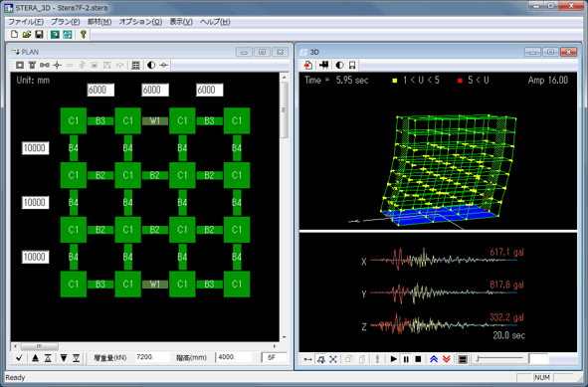This screenshot has height=387, width=588.
Task: Toggle the contrast icon in PLAN toolbar
Action: (x=151, y=66)
